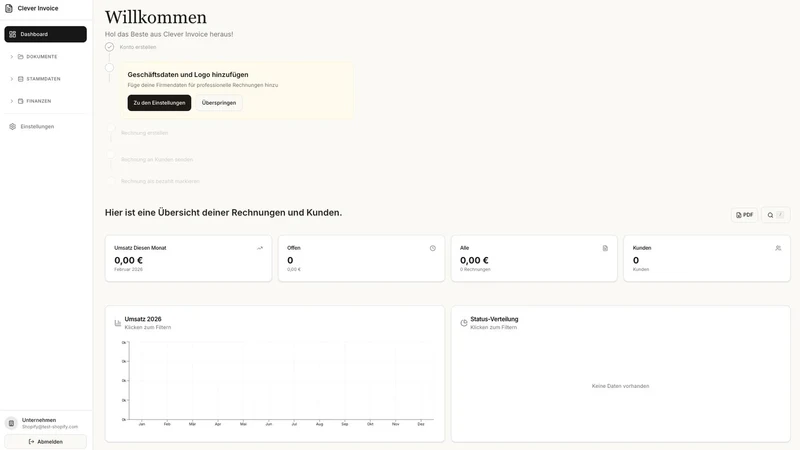The image size is (800, 450).
Task: Click the Einstellungen gear icon
Action: 12,127
